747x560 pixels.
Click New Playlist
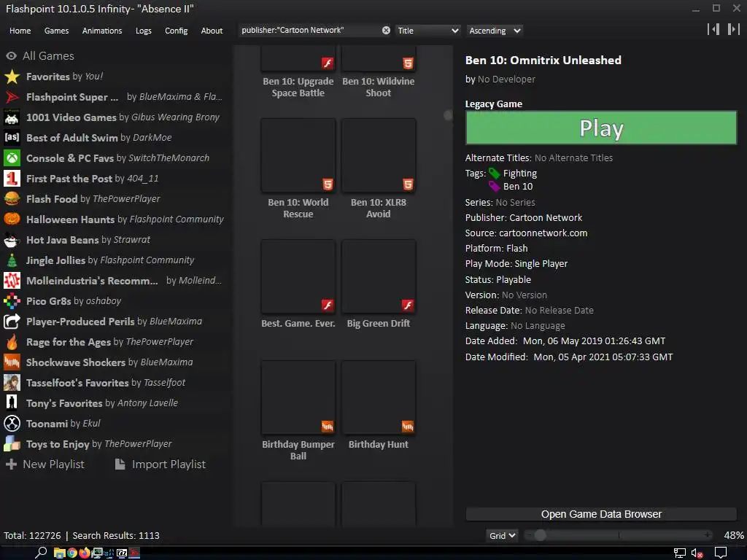tap(44, 464)
